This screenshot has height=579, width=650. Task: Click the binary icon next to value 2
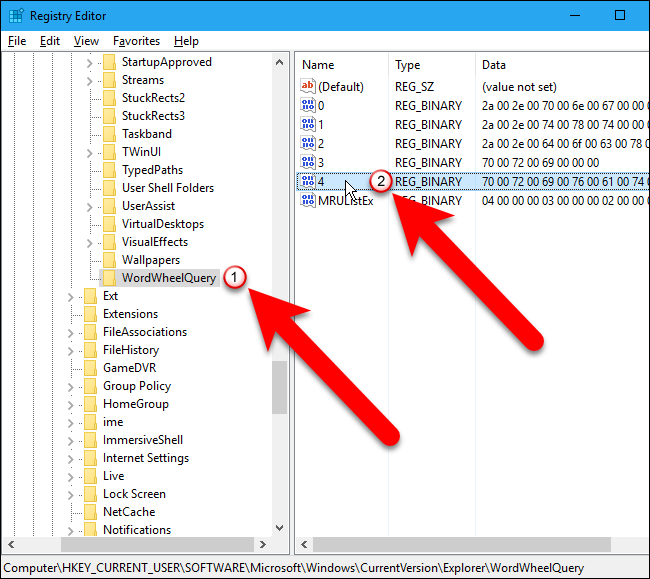pyautogui.click(x=308, y=143)
